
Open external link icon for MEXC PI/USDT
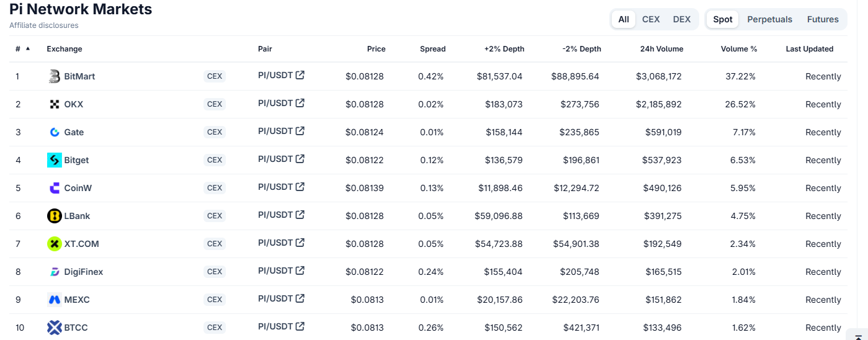tap(300, 298)
